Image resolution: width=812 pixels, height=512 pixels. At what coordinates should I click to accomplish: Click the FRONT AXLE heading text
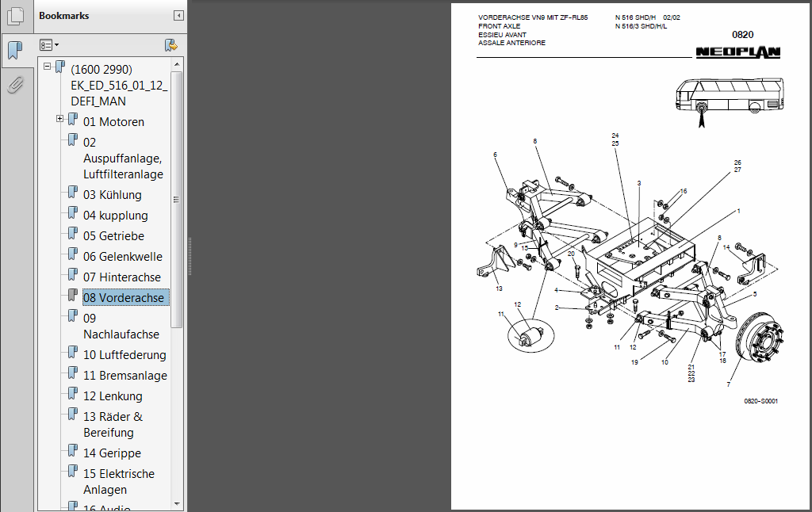point(500,26)
